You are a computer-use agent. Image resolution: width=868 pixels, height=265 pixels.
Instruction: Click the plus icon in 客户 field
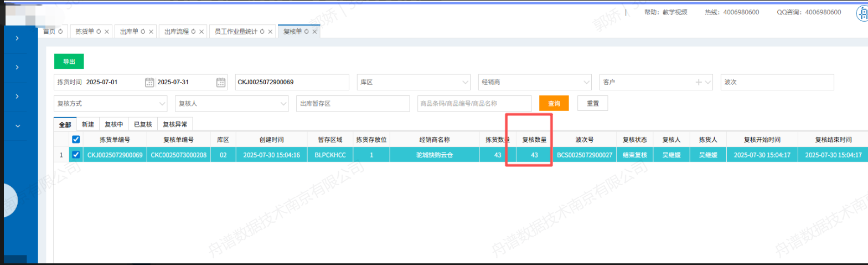tap(699, 82)
